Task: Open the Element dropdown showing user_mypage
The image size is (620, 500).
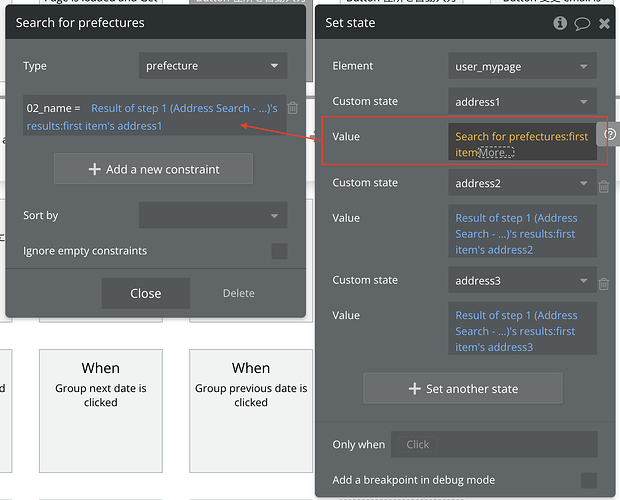Action: click(x=522, y=66)
